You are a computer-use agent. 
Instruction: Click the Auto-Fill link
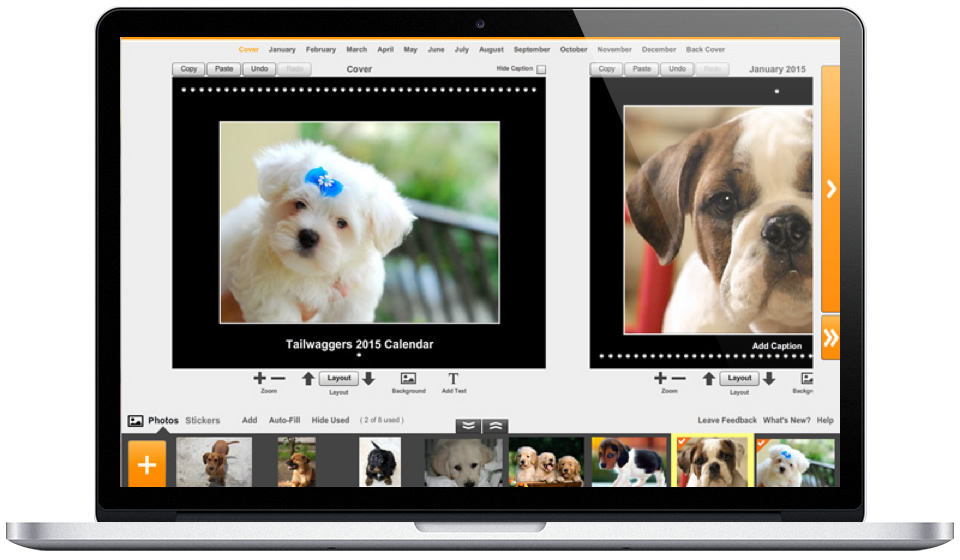pos(284,420)
